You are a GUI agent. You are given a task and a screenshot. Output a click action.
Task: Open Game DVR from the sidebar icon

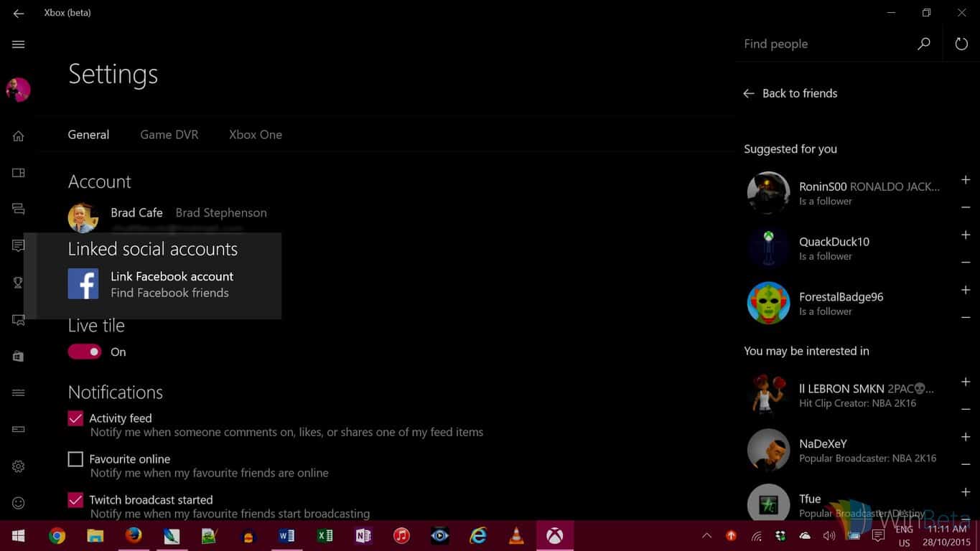tap(18, 319)
